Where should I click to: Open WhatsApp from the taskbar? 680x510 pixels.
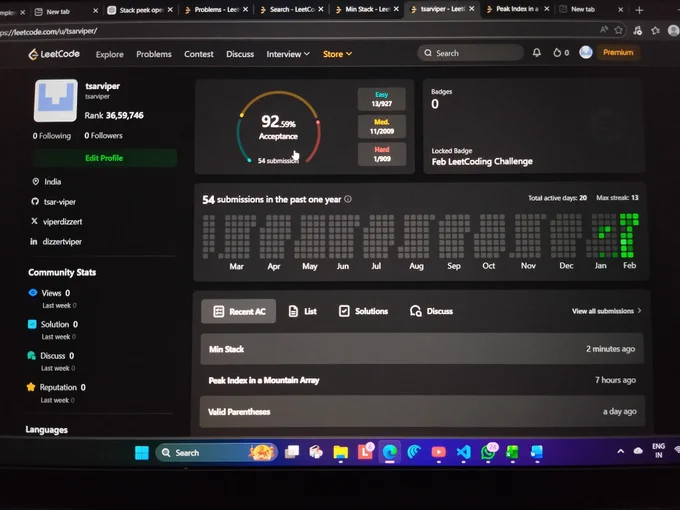click(x=488, y=452)
